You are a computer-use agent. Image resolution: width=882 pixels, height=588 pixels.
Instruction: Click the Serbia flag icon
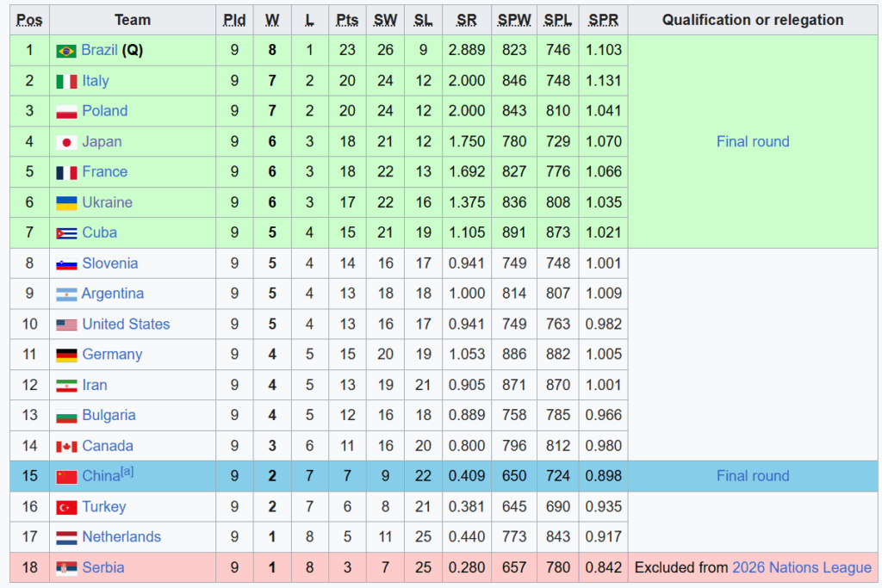[66, 567]
